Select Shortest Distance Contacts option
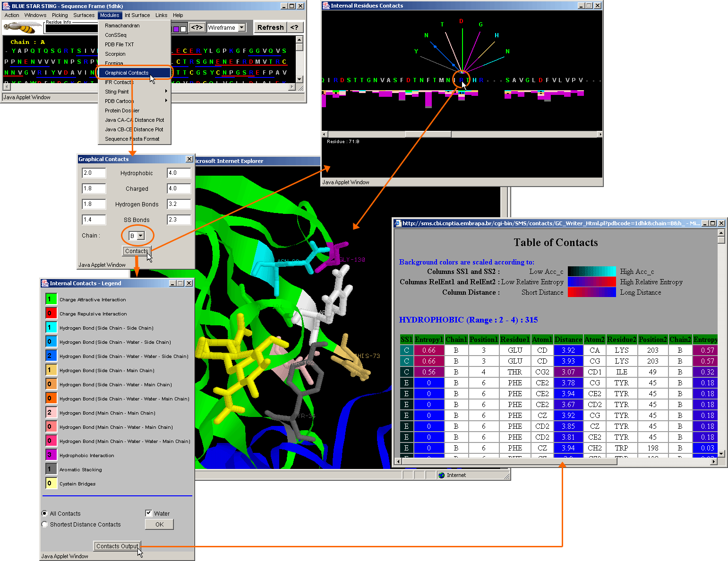The image size is (728, 561). pyautogui.click(x=45, y=524)
